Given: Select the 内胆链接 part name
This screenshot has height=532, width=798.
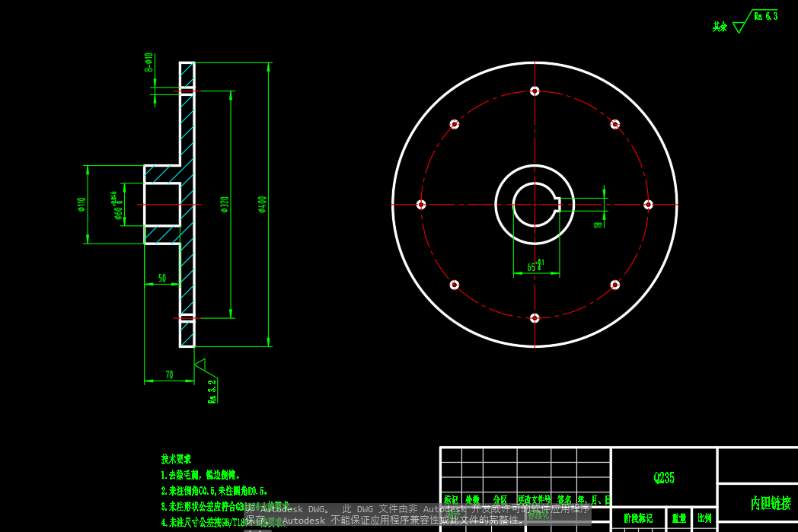Looking at the screenshot, I should click(771, 503).
